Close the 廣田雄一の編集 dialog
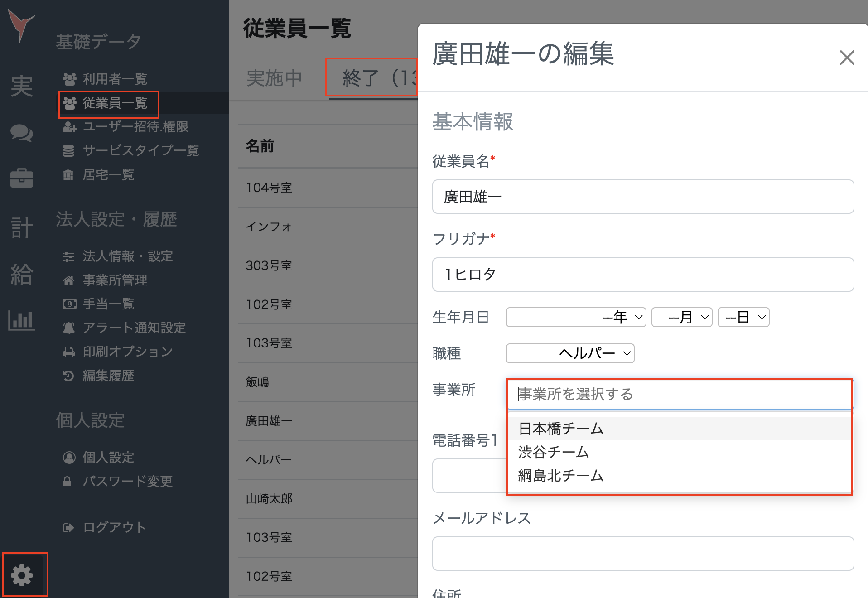The height and width of the screenshot is (598, 868). coord(846,58)
